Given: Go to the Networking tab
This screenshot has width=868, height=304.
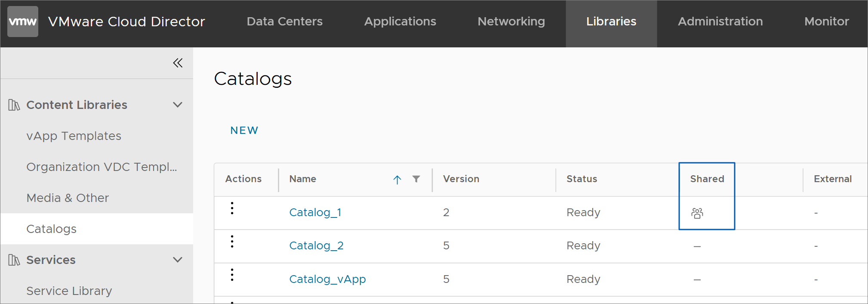Looking at the screenshot, I should coord(511,22).
